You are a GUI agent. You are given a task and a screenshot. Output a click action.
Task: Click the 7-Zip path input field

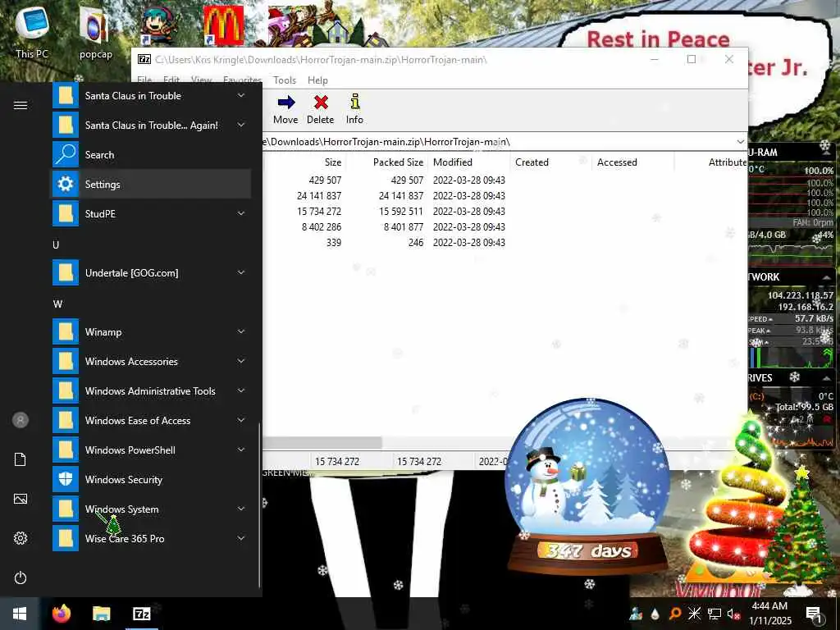click(x=497, y=142)
